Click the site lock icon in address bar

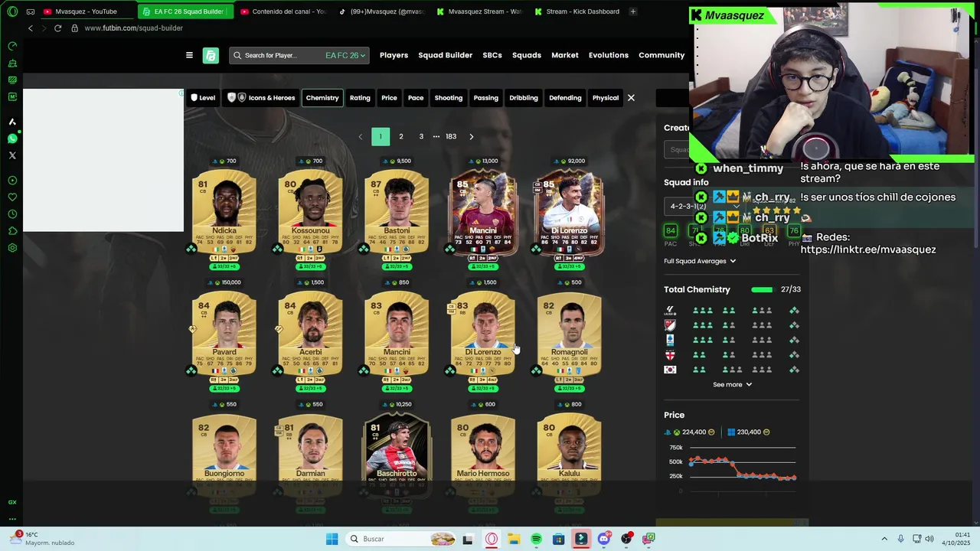click(x=74, y=28)
